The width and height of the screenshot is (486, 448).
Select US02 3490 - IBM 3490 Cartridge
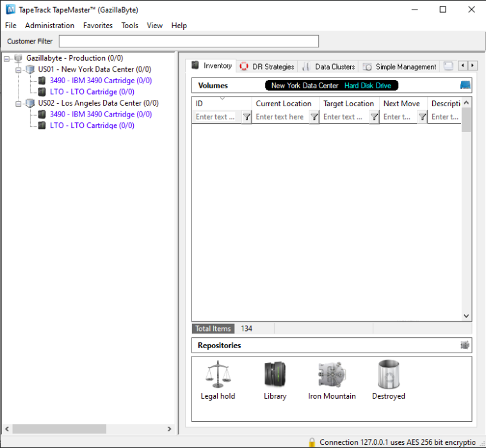[101, 115]
